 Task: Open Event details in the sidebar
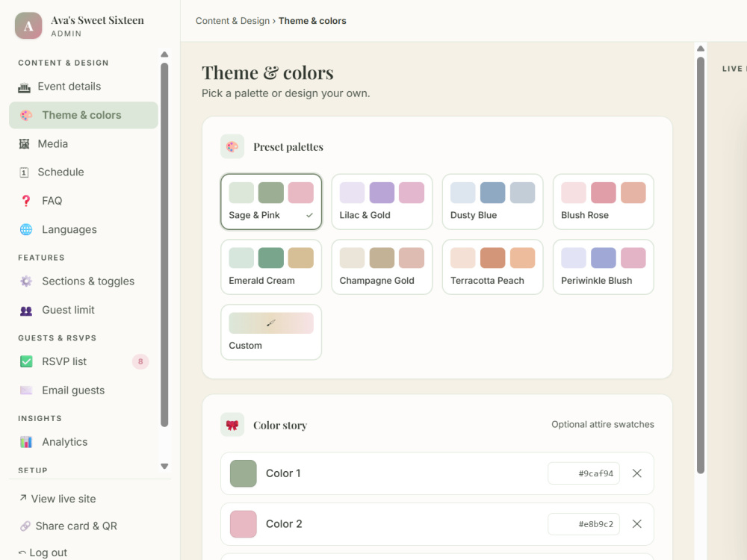tap(84, 87)
